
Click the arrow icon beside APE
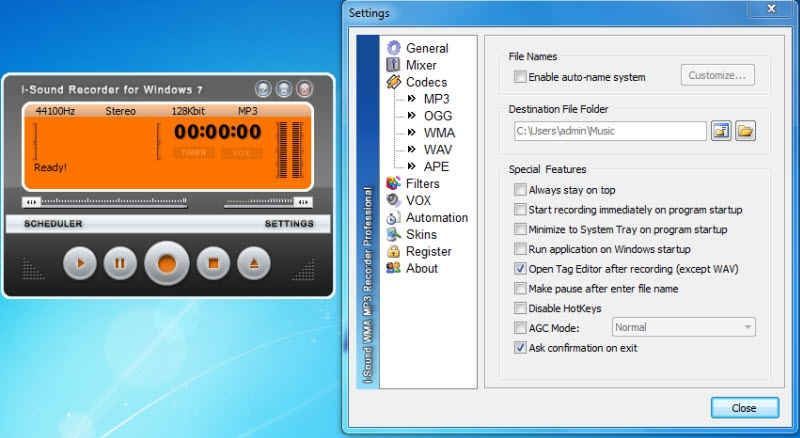[x=412, y=166]
